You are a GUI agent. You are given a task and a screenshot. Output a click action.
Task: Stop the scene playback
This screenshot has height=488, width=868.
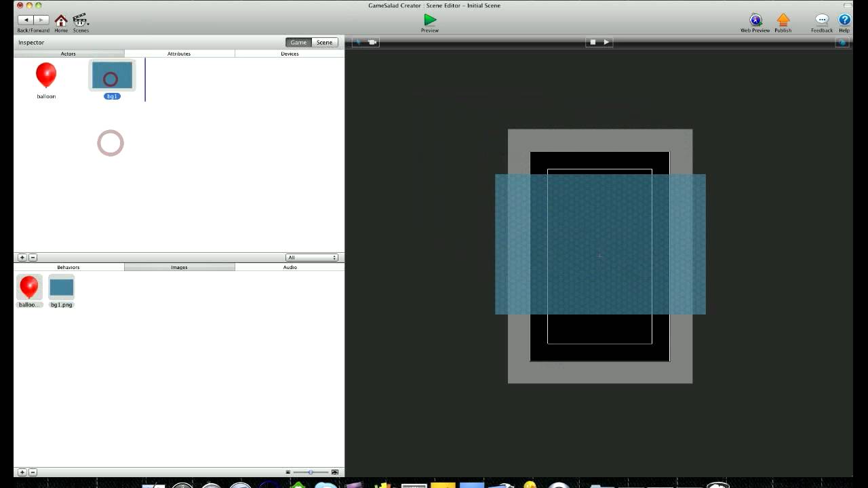[x=593, y=42]
